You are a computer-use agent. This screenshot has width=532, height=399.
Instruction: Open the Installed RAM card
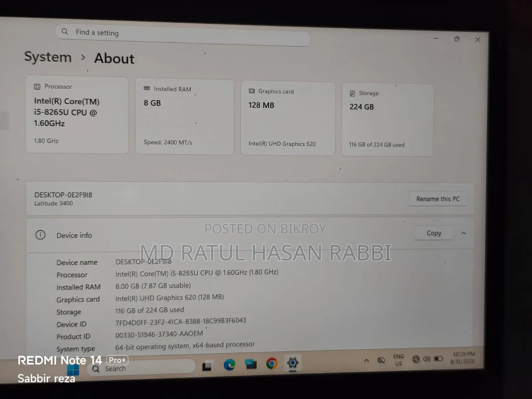pos(185,117)
